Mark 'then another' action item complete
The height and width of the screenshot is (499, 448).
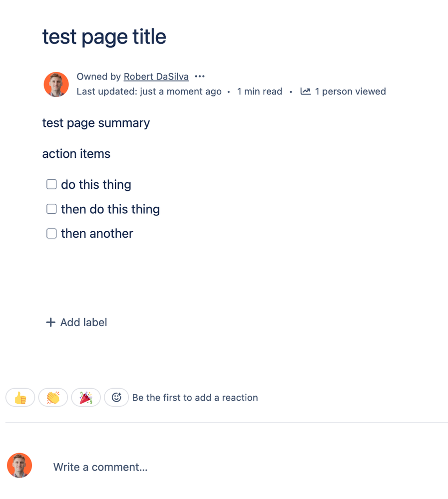(51, 233)
